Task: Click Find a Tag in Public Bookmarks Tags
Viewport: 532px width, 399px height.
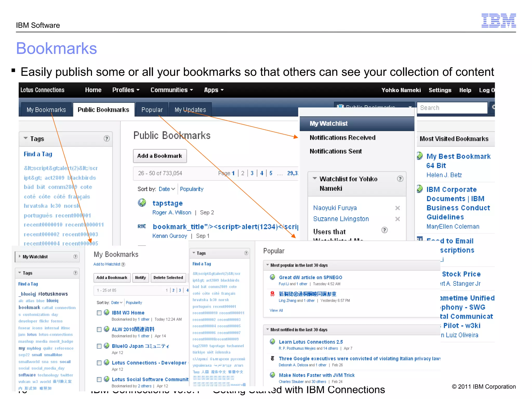Action: pyautogui.click(x=38, y=154)
